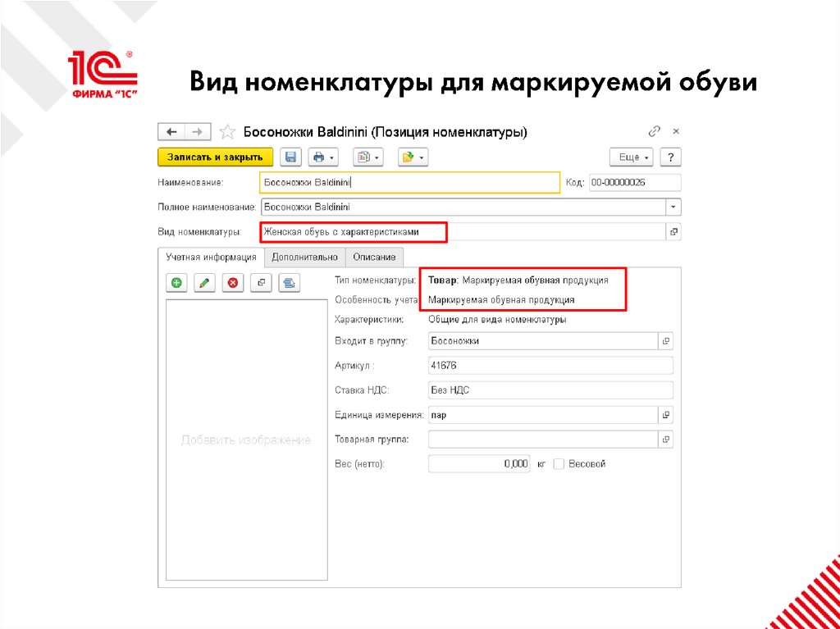This screenshot has width=840, height=629.
Task: Open the Входит в группу linked item
Action: [x=666, y=341]
